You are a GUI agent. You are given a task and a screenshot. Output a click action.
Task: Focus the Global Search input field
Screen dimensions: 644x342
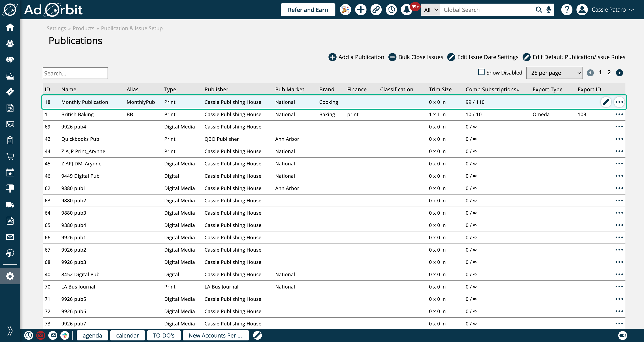(487, 10)
